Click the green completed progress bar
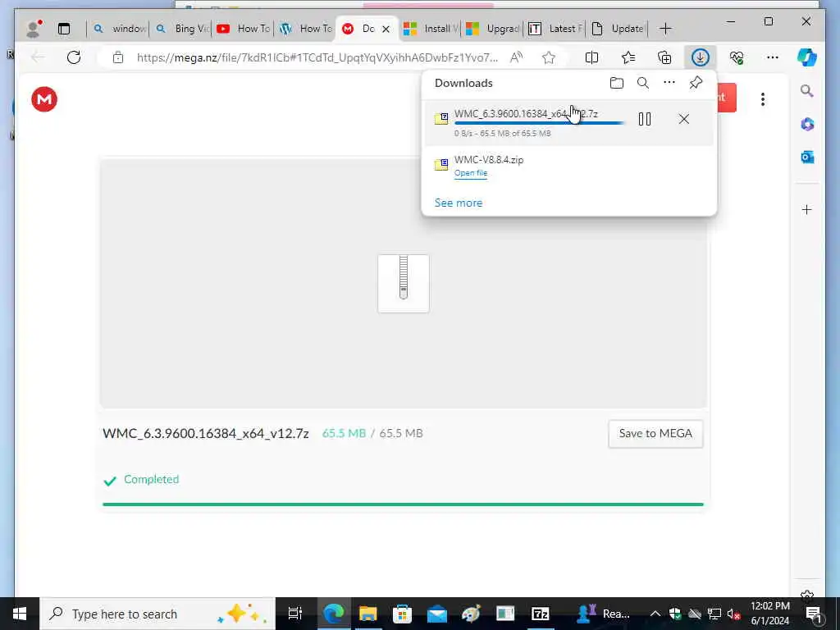840x630 pixels. [x=403, y=504]
